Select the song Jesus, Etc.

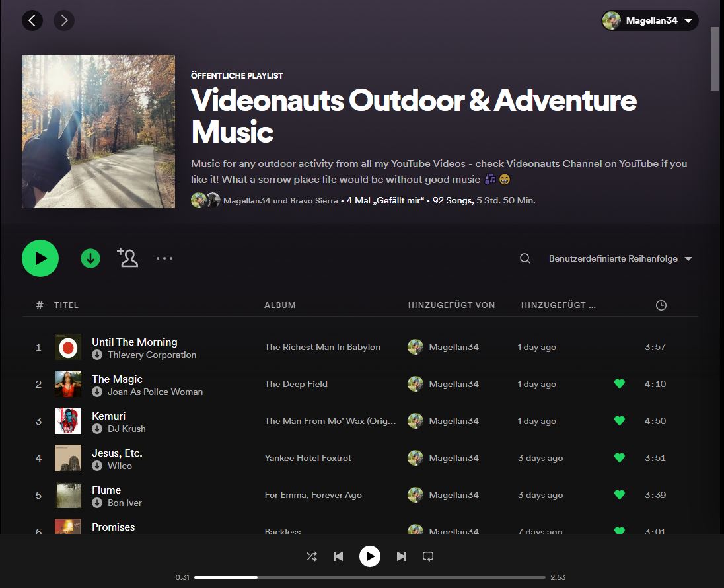click(x=117, y=453)
